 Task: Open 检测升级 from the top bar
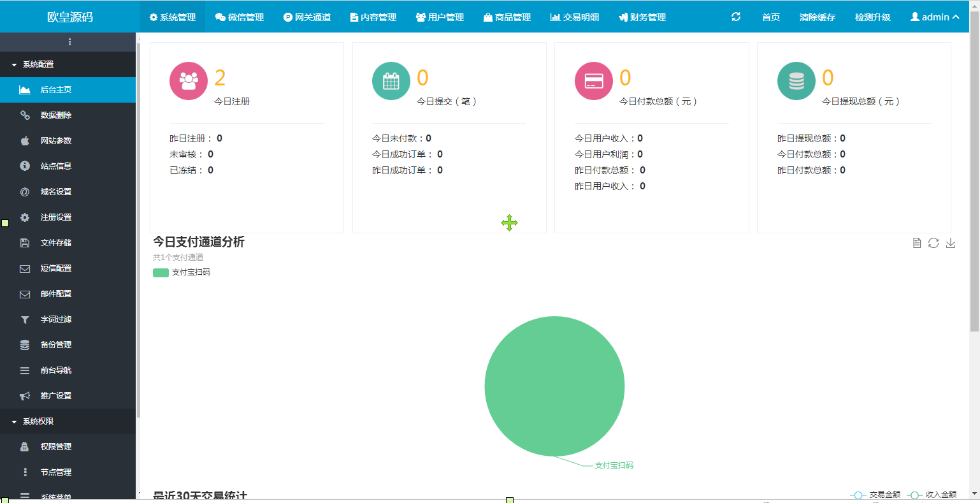tap(873, 17)
